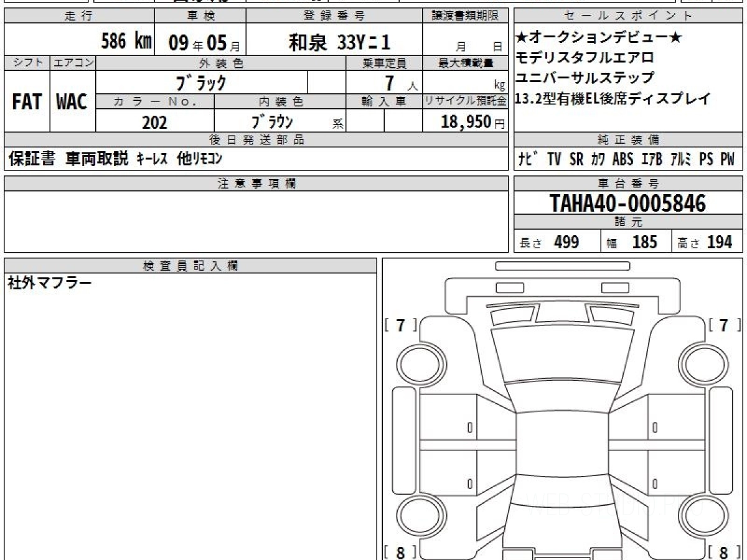Click 保証書 in later-shipped parts

(x=32, y=159)
